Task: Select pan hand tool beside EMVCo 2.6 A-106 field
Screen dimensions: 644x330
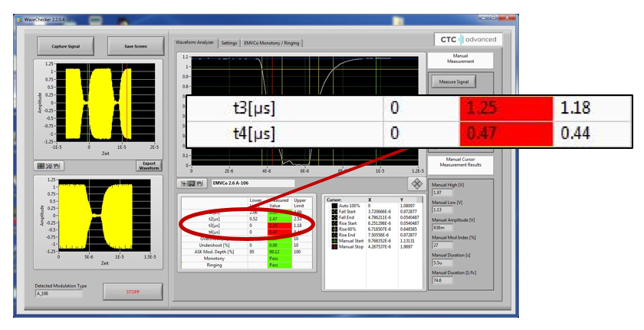Action: pos(199,183)
